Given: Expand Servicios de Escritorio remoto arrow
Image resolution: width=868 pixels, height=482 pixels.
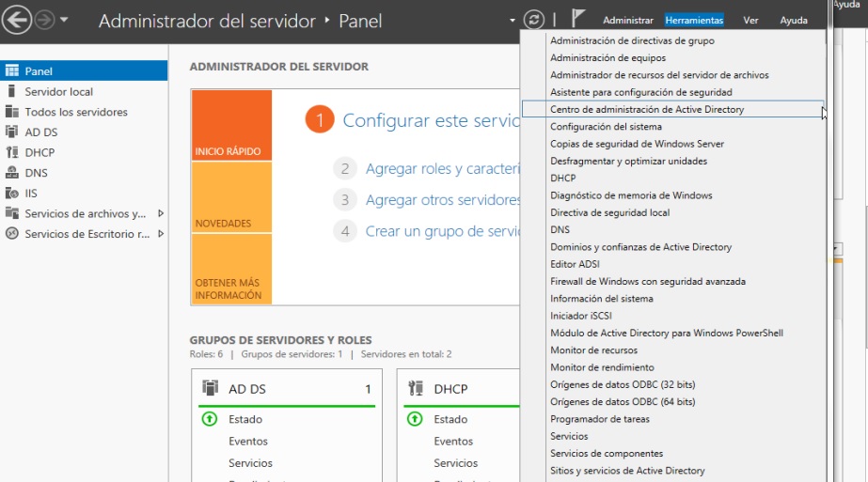Looking at the screenshot, I should [161, 234].
